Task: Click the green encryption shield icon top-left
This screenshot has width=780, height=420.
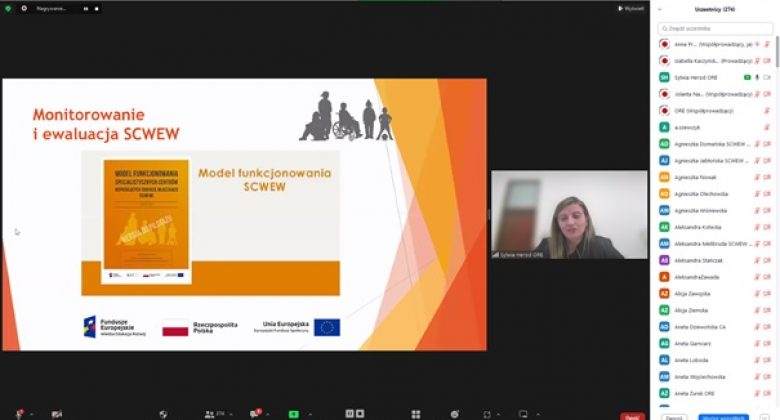Action: click(9, 8)
